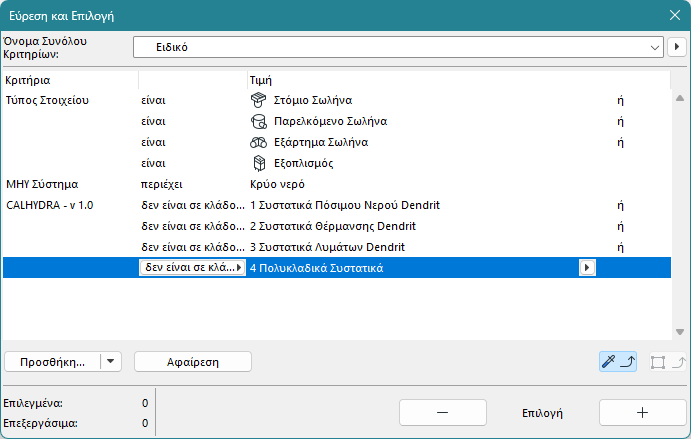
Task: Click the plus selection button
Action: [643, 413]
